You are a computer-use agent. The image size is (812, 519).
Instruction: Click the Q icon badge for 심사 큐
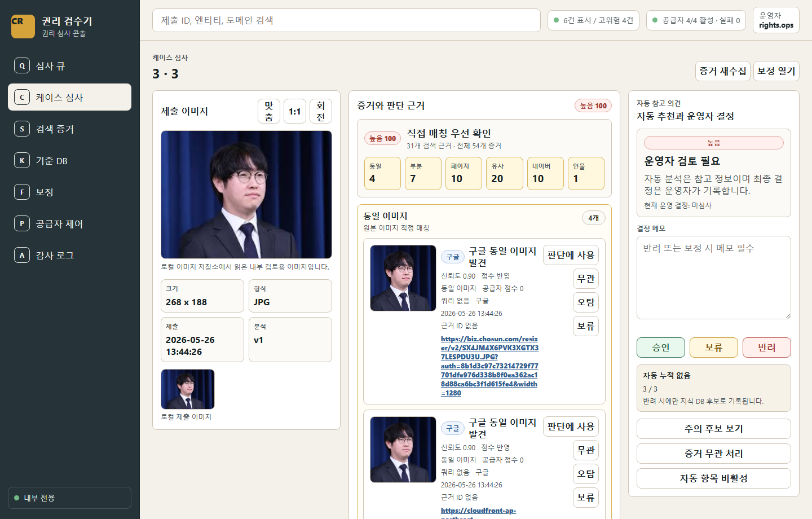pos(22,65)
